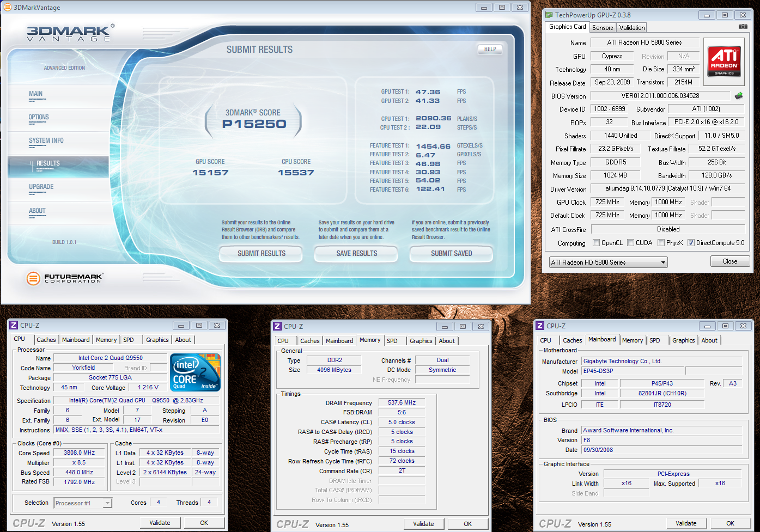
Task: Click the GPU-Z camera screenshot icon
Action: coord(743,27)
